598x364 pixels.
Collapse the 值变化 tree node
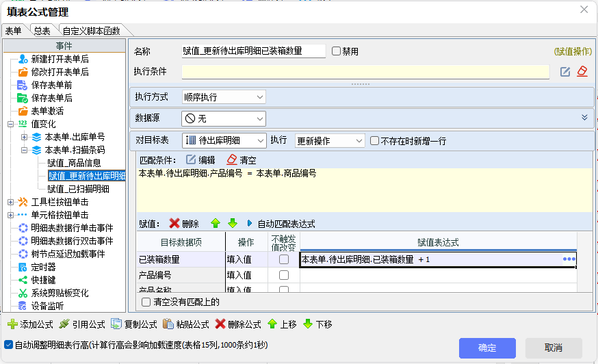11,124
